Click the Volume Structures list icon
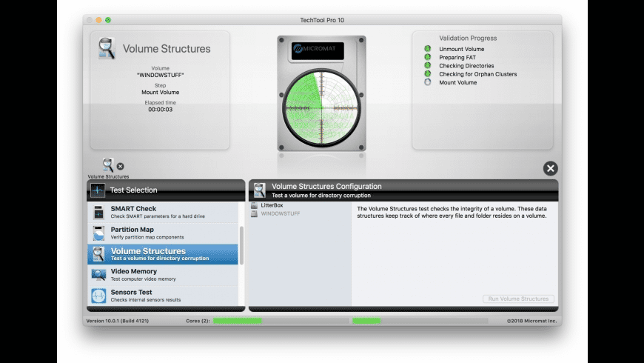Image resolution: width=644 pixels, height=363 pixels. pyautogui.click(x=98, y=254)
